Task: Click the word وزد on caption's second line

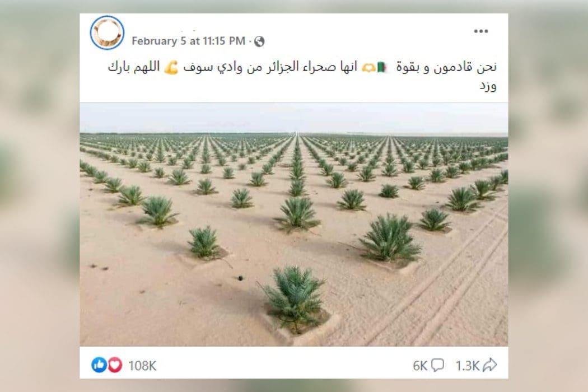Action: (488, 86)
